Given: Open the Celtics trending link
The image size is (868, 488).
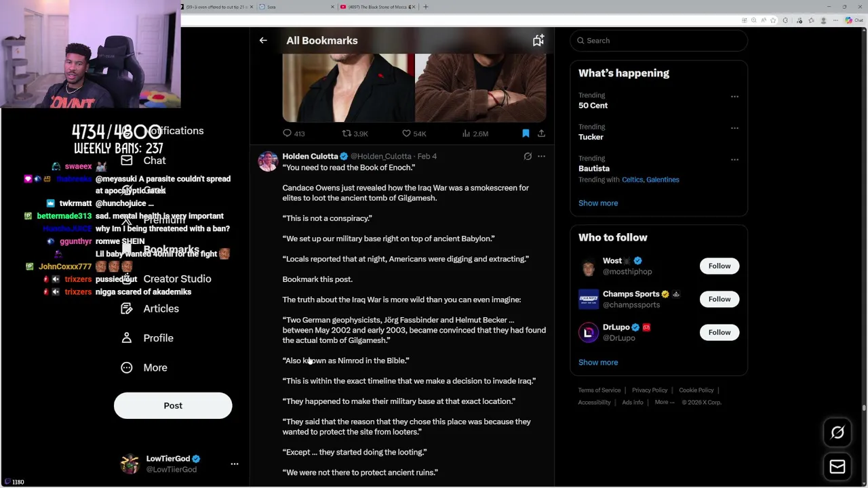Looking at the screenshot, I should click(632, 180).
